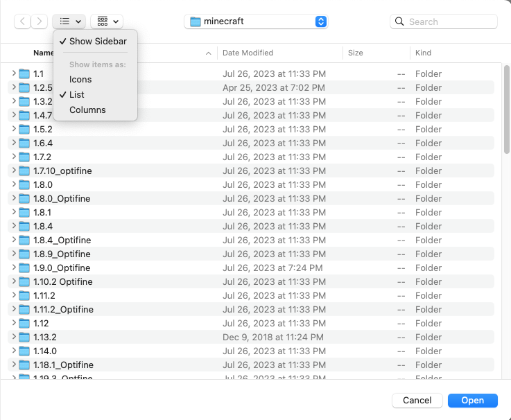Open the group-by grid dropdown
511x420 pixels.
pyautogui.click(x=107, y=21)
